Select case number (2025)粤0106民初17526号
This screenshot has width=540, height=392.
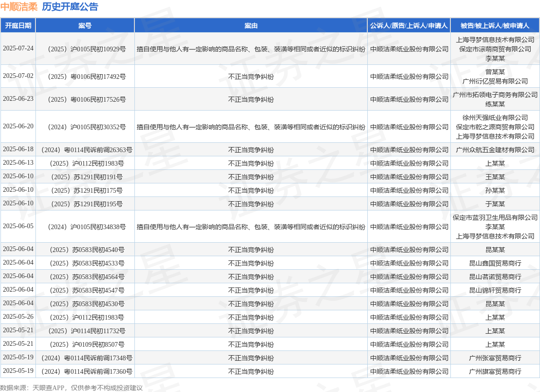[85, 99]
